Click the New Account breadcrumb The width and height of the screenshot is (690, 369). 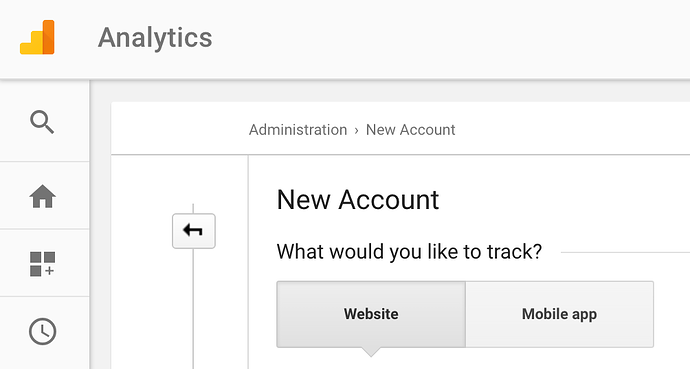[x=411, y=130]
